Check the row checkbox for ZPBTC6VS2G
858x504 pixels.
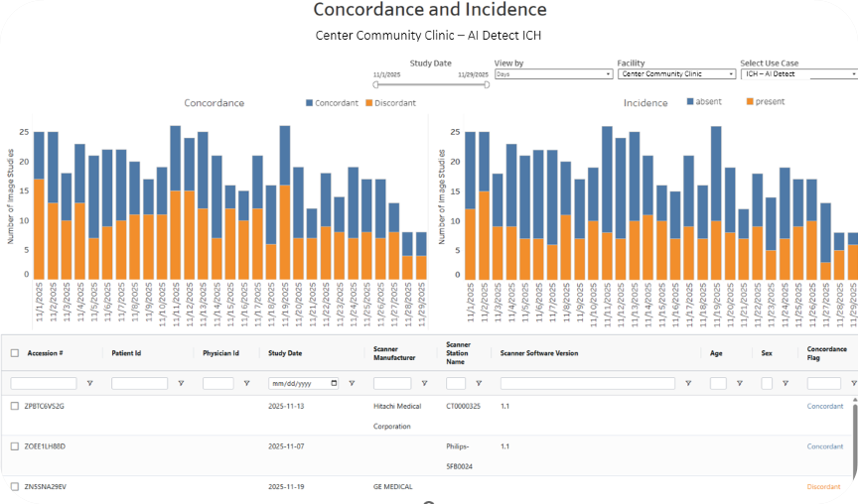pos(15,406)
